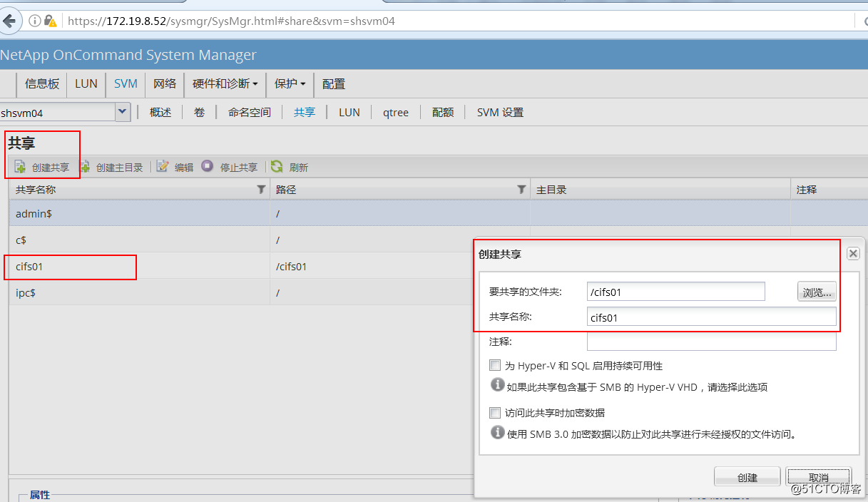This screenshot has width=868, height=502.
Task: Click 创建主目录 toolbar label
Action: coord(120,168)
